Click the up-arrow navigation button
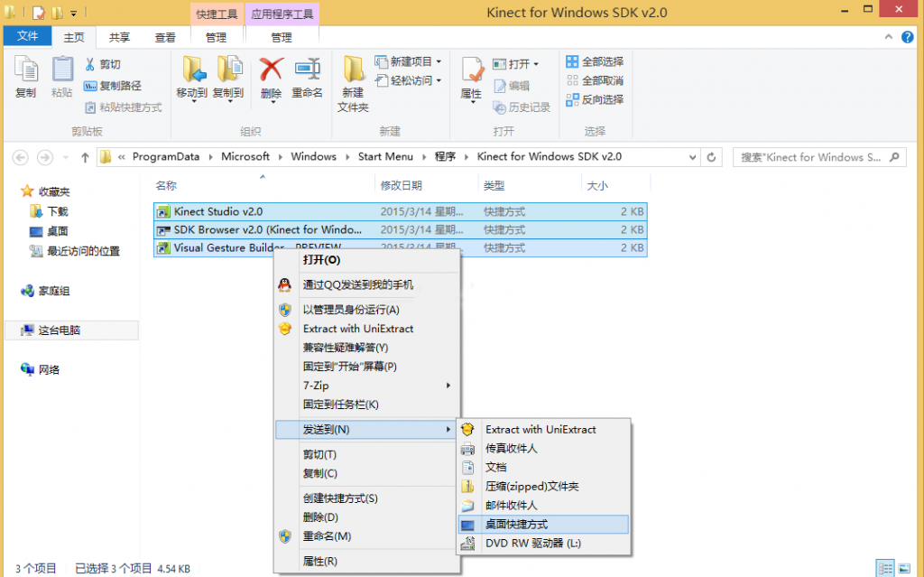 [85, 157]
